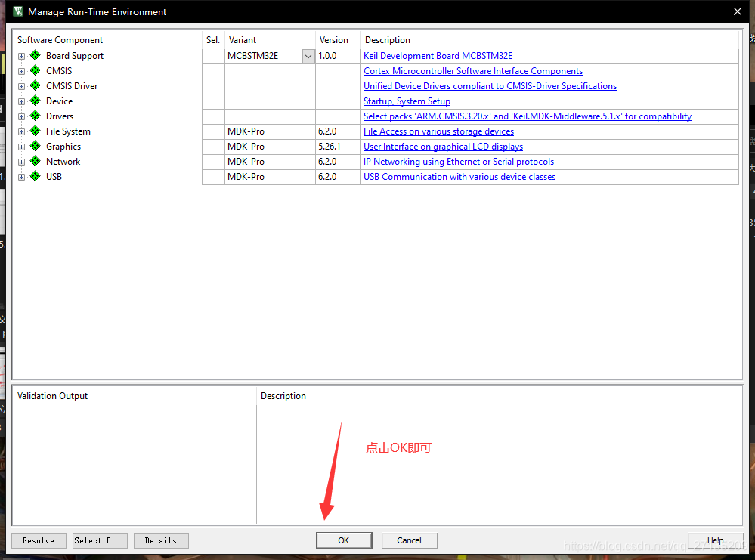Click the Drivers component diamond icon
Image resolution: width=755 pixels, height=560 pixels.
pos(36,116)
